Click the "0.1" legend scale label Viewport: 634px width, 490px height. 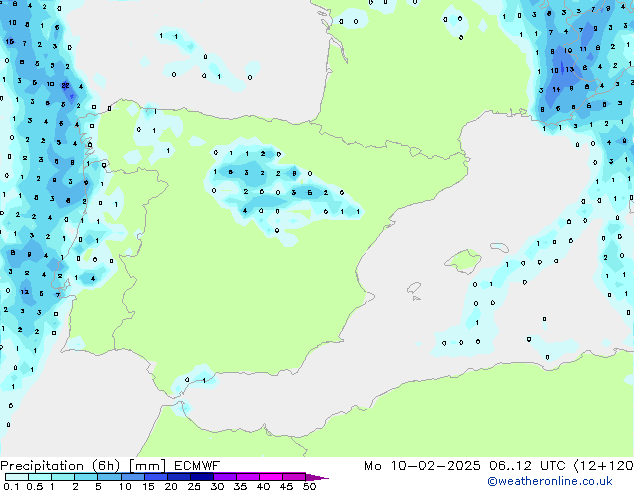coord(11,486)
